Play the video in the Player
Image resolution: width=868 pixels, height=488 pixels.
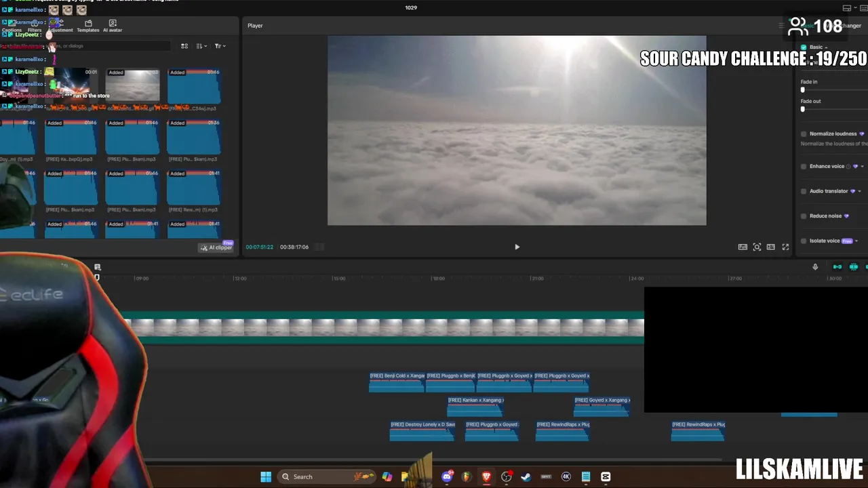pyautogui.click(x=517, y=247)
